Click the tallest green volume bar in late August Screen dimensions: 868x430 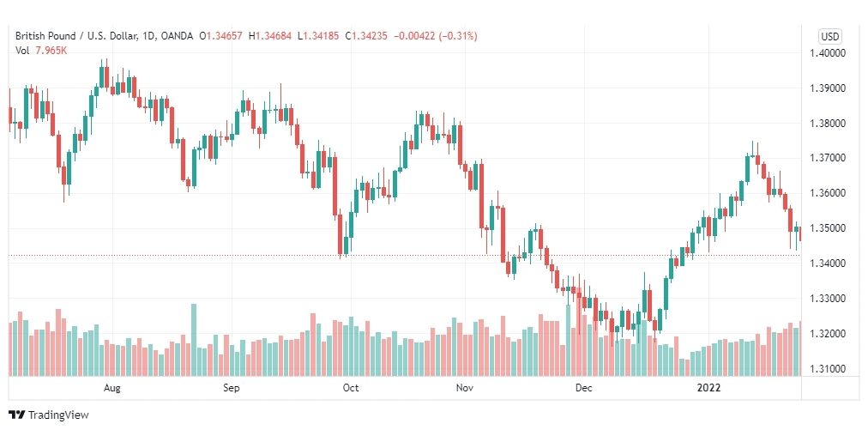point(194,340)
